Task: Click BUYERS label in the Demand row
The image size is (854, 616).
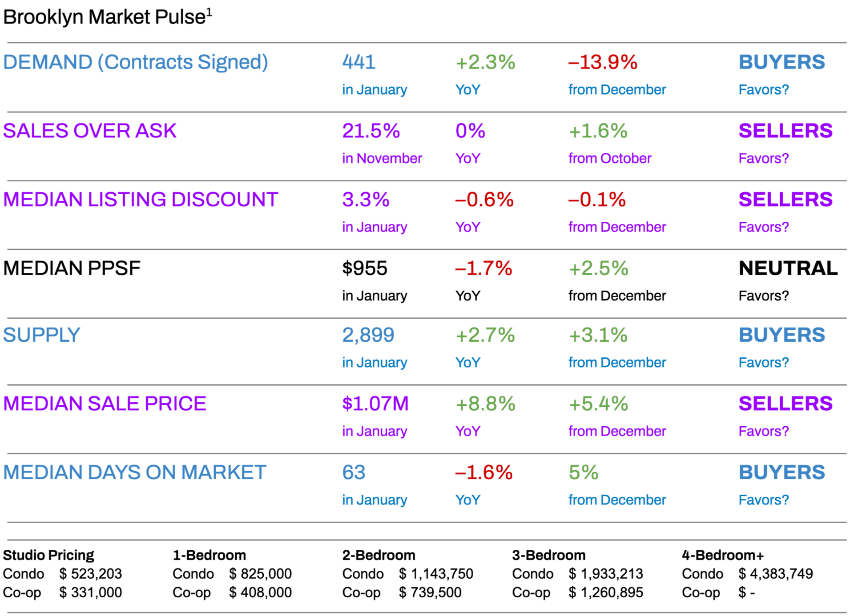Action: (781, 62)
